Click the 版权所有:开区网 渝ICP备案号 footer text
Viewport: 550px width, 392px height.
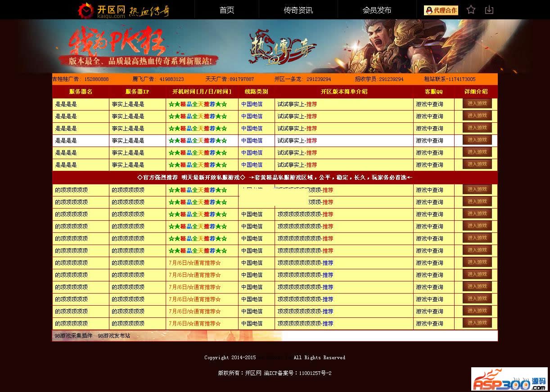275,373
